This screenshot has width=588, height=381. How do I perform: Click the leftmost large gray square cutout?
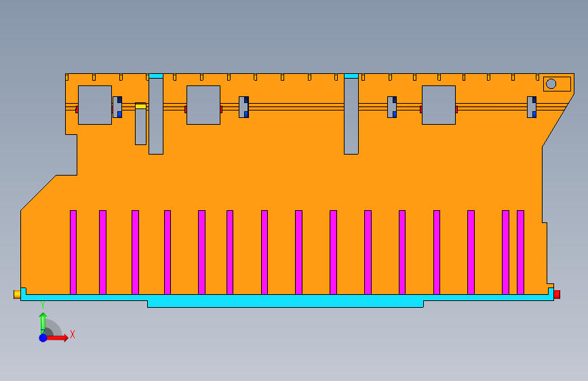[95, 105]
